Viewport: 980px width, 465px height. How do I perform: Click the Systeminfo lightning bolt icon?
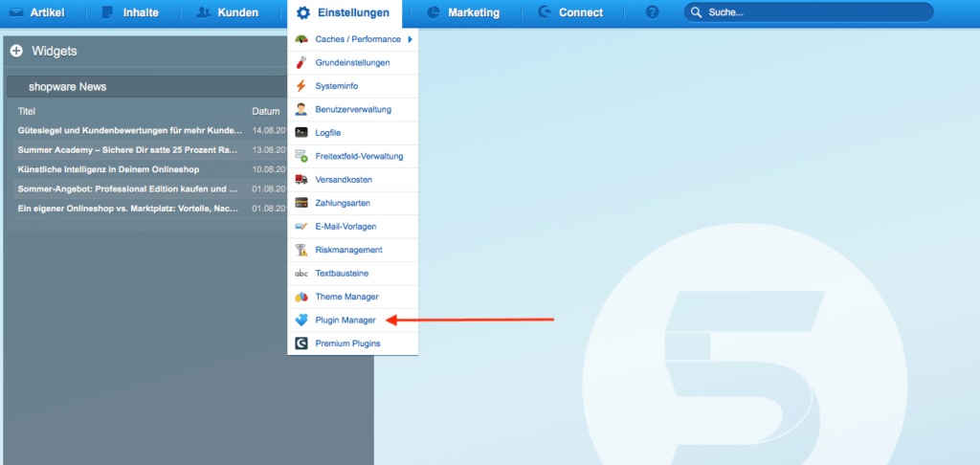[301, 86]
